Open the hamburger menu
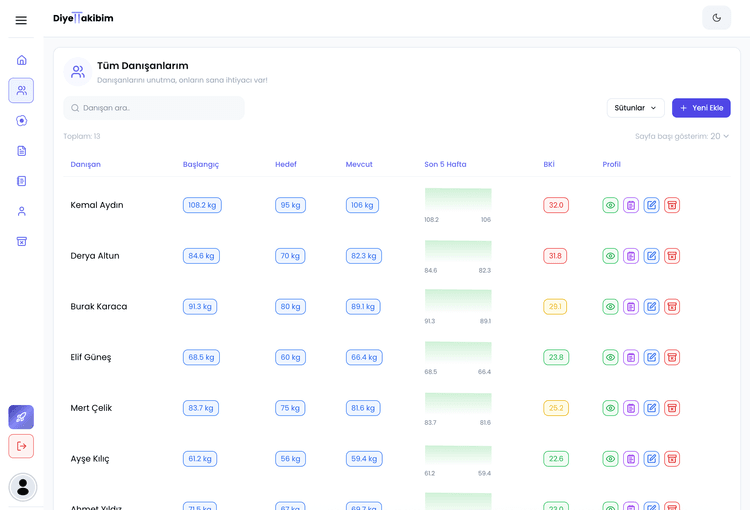The height and width of the screenshot is (510, 750). tap(21, 20)
